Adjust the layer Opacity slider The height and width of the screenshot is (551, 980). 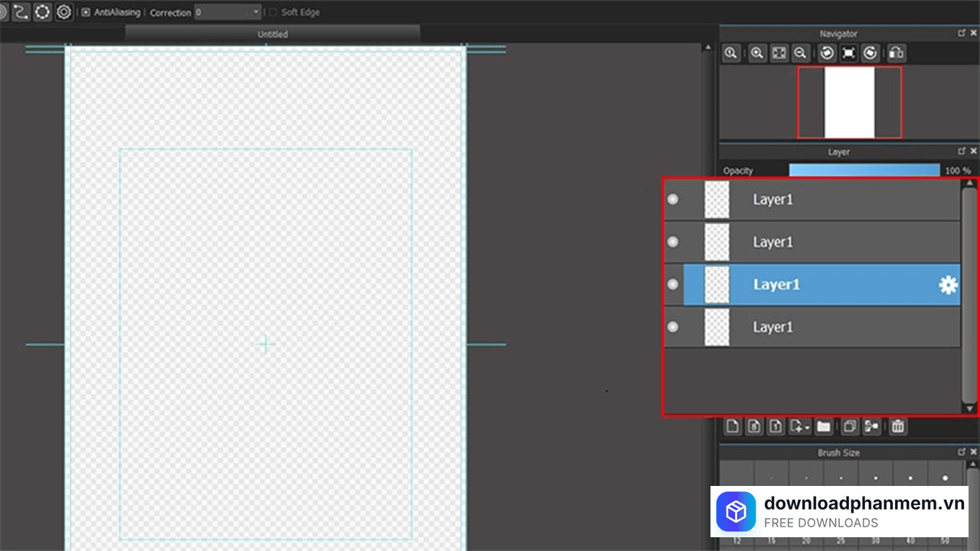864,171
